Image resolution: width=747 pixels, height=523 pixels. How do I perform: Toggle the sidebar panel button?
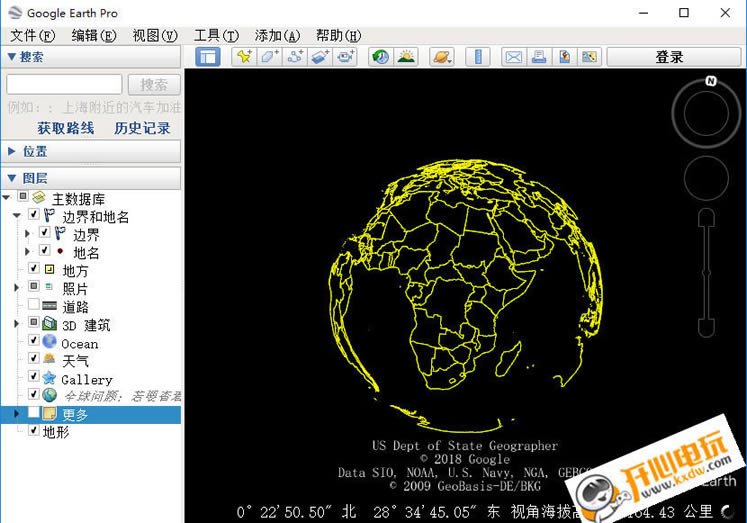(207, 57)
